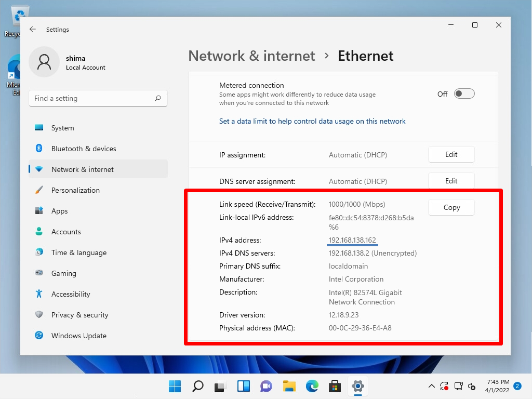The image size is (532, 399).
Task: Go to Apps settings
Action: click(x=98, y=211)
